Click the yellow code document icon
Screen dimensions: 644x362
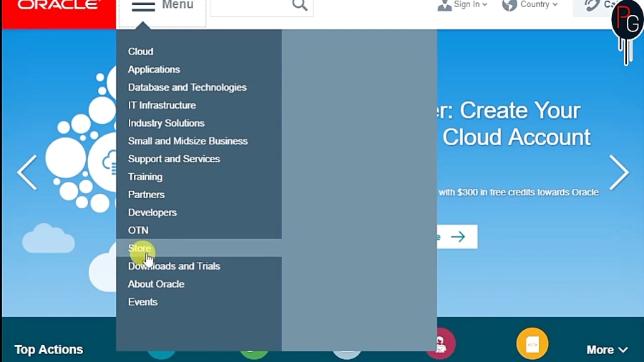coord(532,343)
